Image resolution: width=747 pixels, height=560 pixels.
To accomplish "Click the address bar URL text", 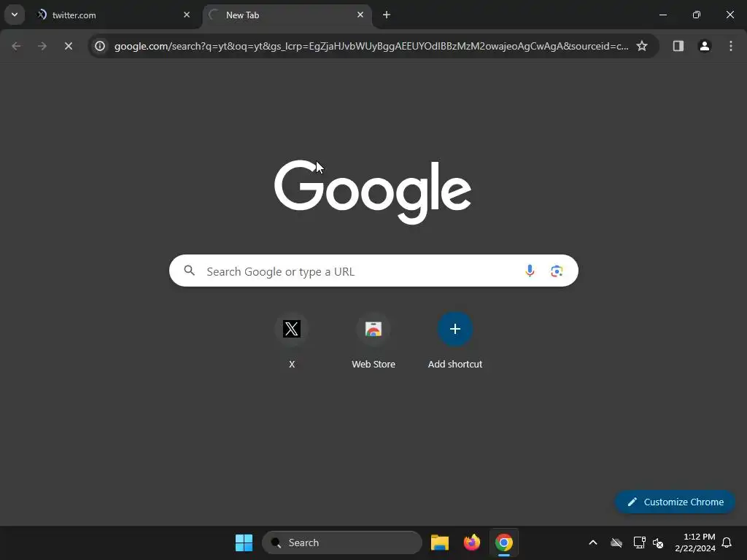I will (x=371, y=46).
